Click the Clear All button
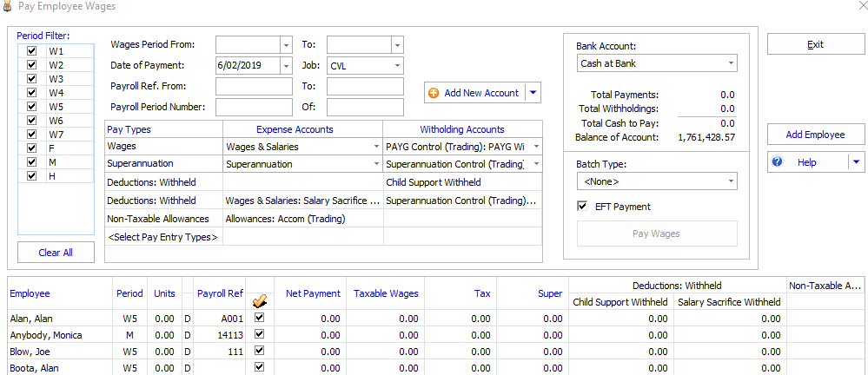The height and width of the screenshot is (375, 868). point(56,253)
